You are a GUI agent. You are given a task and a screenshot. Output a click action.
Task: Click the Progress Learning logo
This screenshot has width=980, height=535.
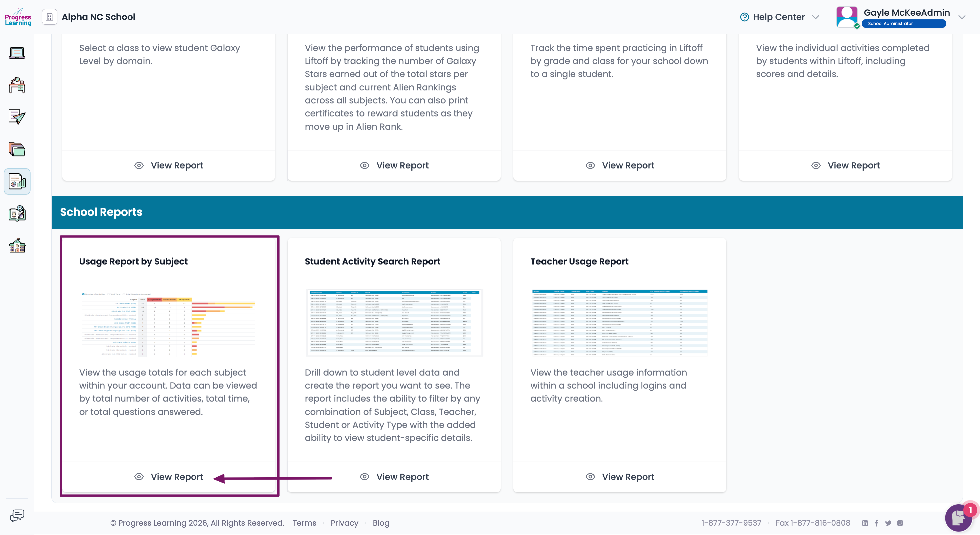tap(18, 17)
